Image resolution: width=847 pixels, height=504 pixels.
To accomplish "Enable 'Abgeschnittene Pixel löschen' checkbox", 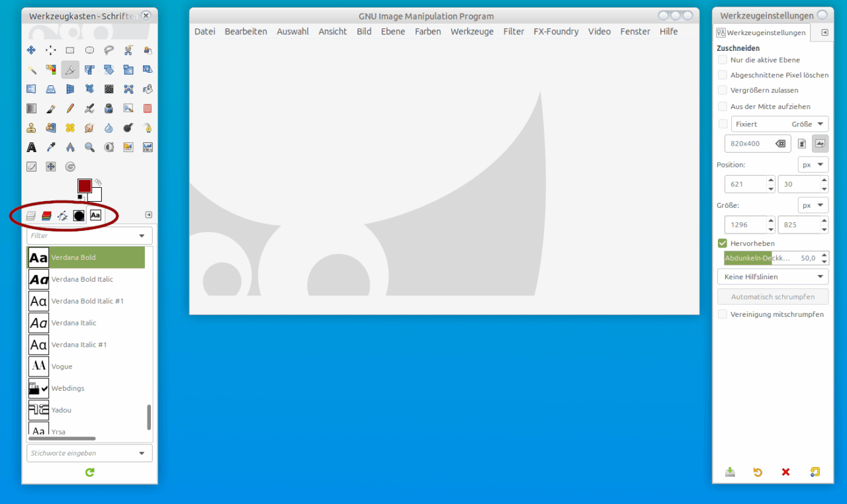I will (723, 75).
